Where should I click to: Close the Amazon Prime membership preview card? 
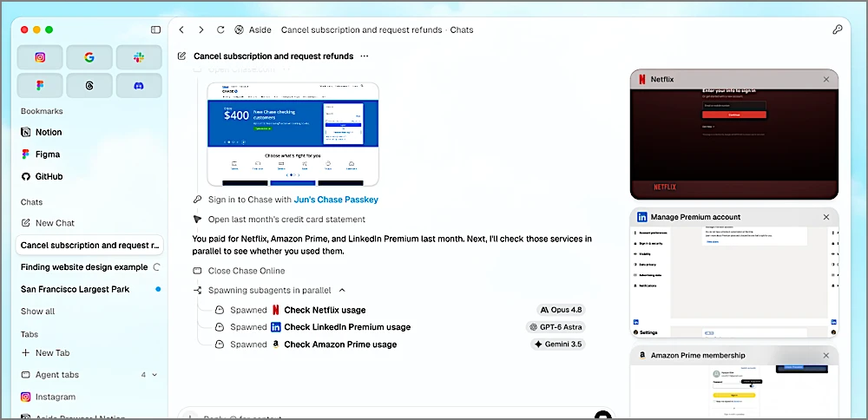click(826, 355)
